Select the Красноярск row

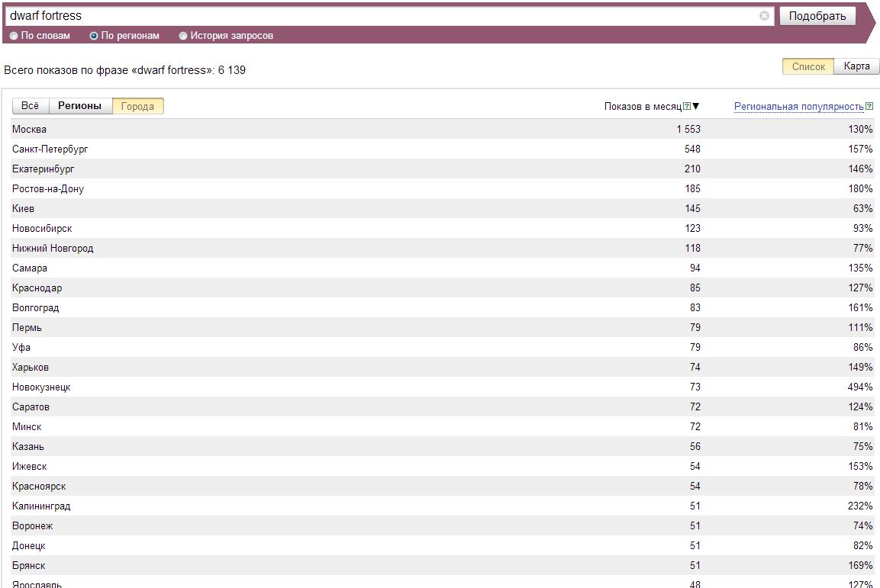(442, 486)
